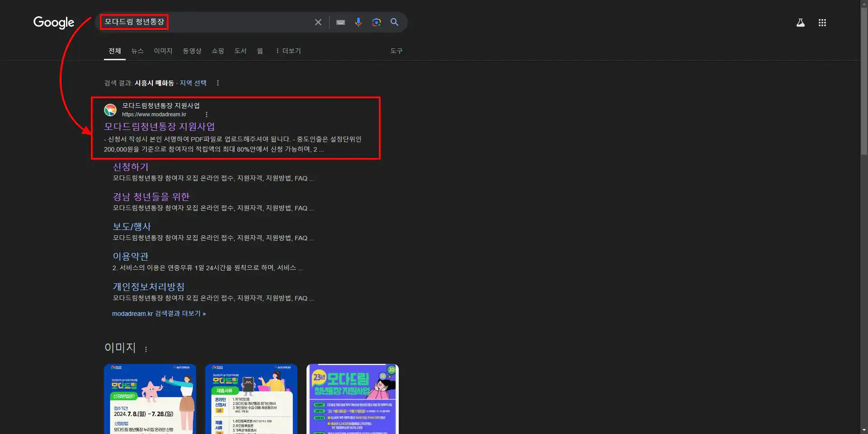Click the https://www.modadream.kr URL text

(x=154, y=114)
